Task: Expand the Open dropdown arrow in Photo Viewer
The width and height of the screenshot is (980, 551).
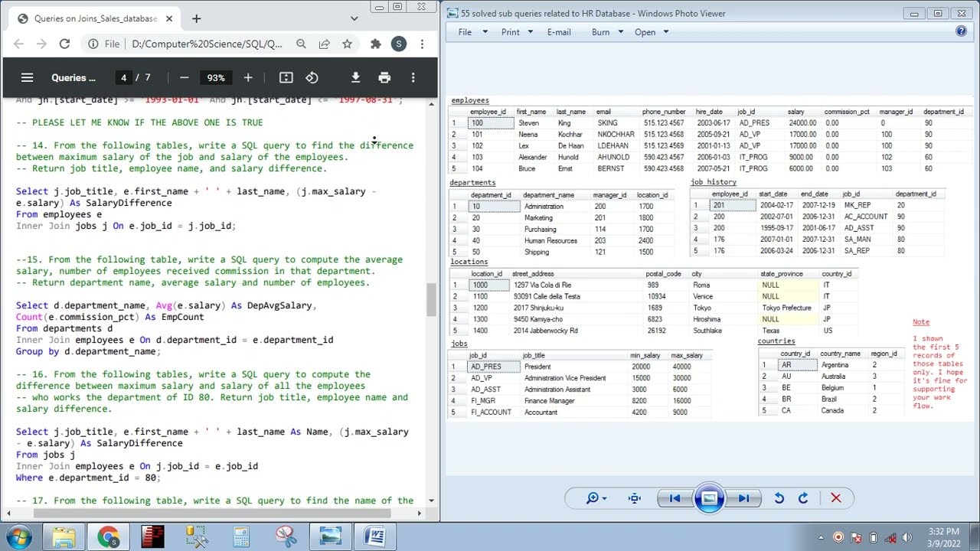Action: coord(665,32)
